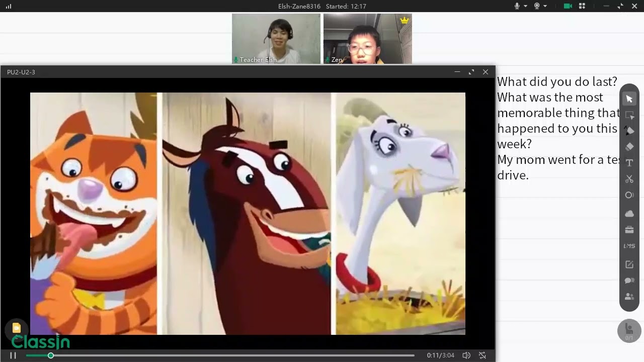Pick the eraser tool
Screen dimensions: 644x362
(x=629, y=147)
